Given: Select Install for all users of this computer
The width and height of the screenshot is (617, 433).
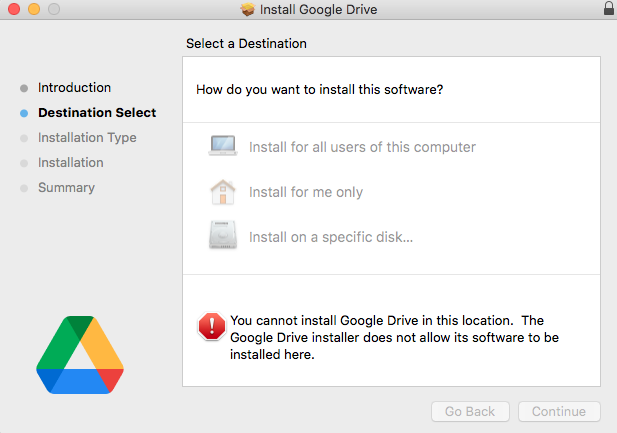Looking at the screenshot, I should coord(362,147).
